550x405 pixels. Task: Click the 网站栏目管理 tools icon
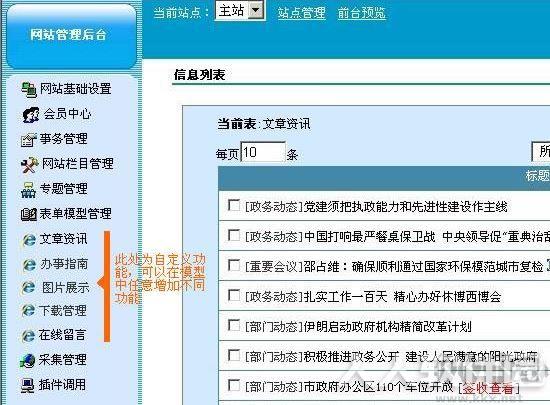click(x=30, y=164)
